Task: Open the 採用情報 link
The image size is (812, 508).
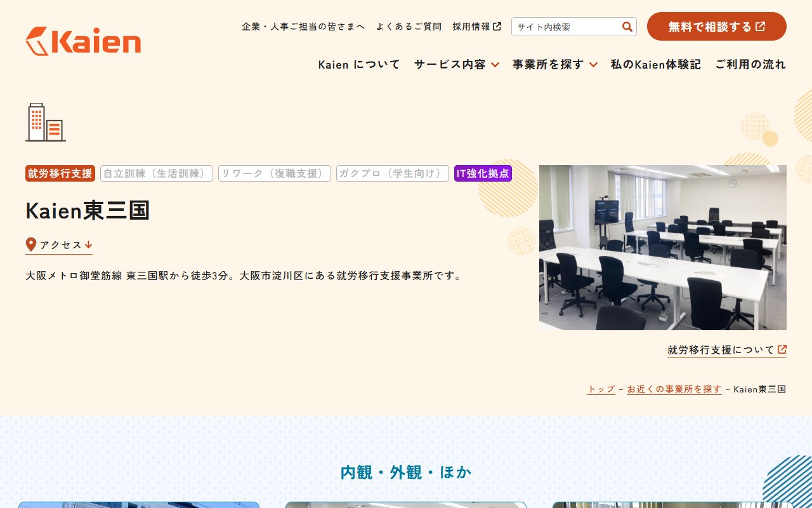Action: click(x=471, y=27)
